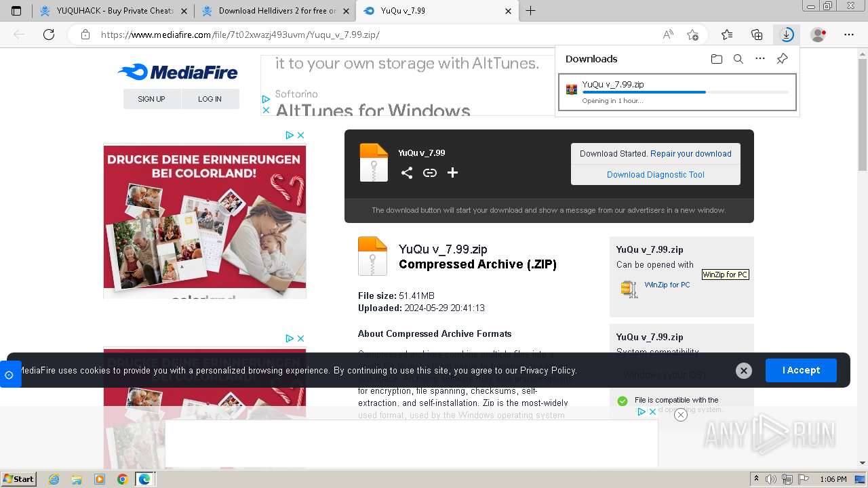Open the Favorites list
This screenshot has width=868, height=488.
pyautogui.click(x=727, y=35)
